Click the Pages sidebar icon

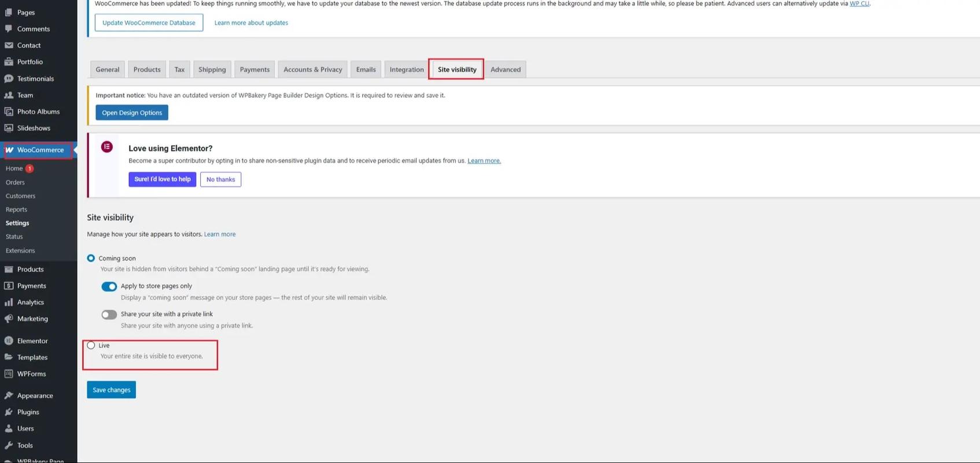click(9, 12)
